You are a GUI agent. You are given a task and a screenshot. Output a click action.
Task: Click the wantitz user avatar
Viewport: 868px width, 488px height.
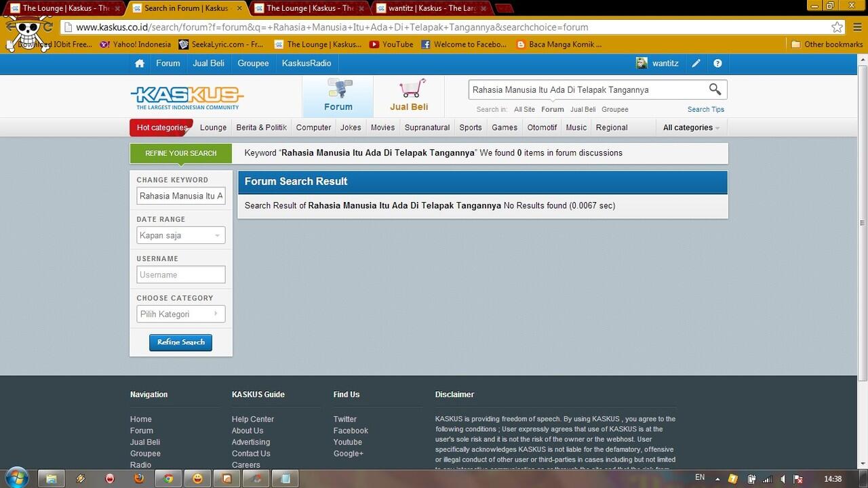pos(642,63)
